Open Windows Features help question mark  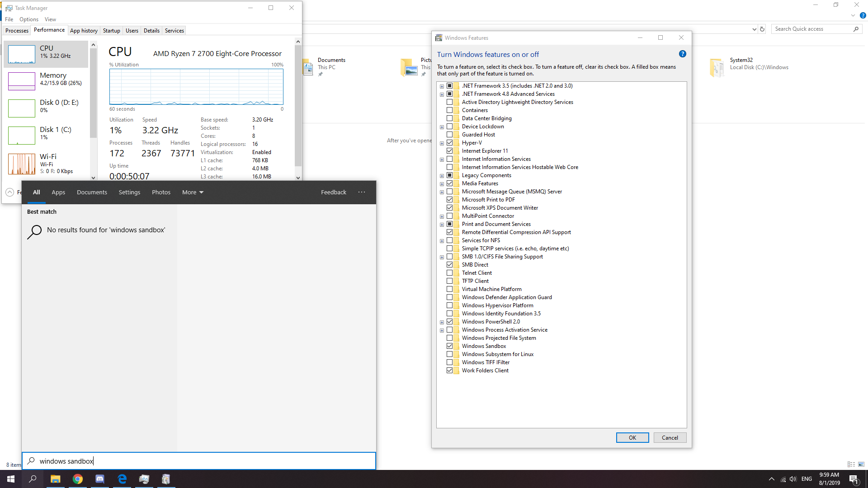click(683, 54)
